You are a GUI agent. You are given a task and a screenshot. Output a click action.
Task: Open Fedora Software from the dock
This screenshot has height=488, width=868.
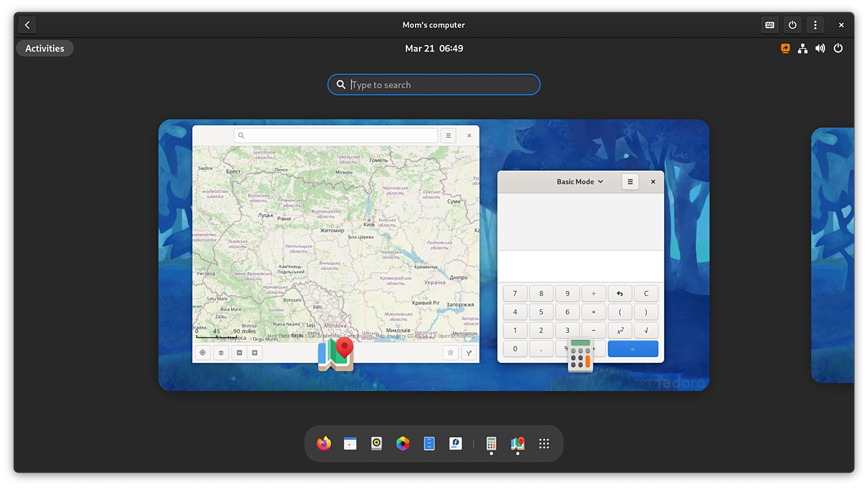456,444
